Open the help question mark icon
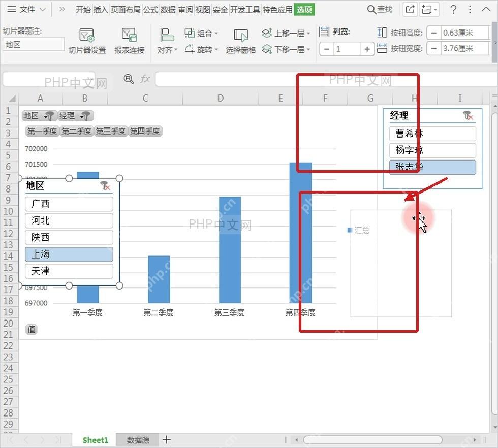Viewport: 498px width, 448px height. (453, 10)
